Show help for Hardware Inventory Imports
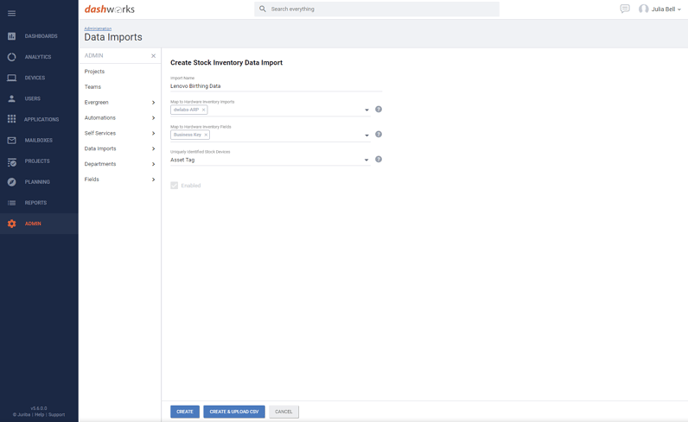Viewport: 688px width, 422px height. tap(378, 109)
